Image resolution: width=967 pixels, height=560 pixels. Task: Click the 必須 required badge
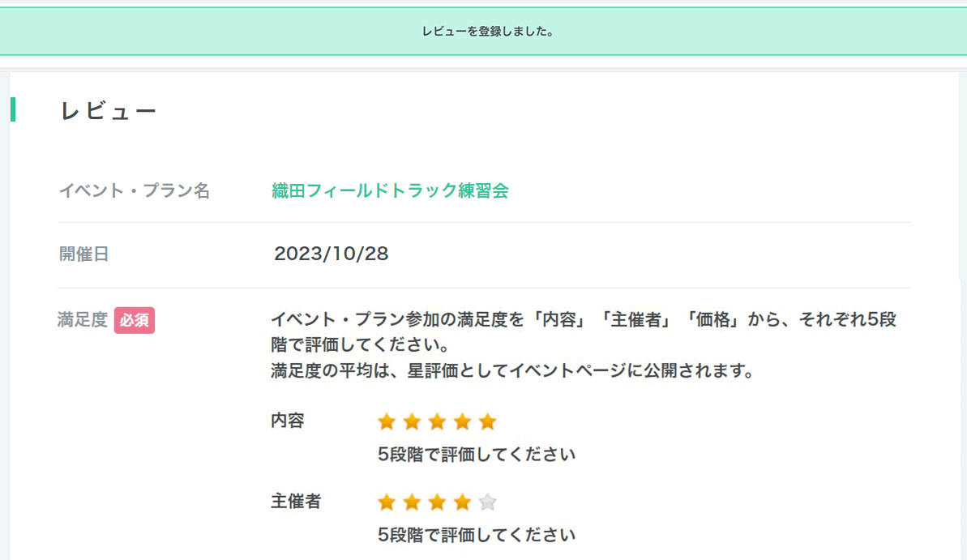[x=135, y=320]
